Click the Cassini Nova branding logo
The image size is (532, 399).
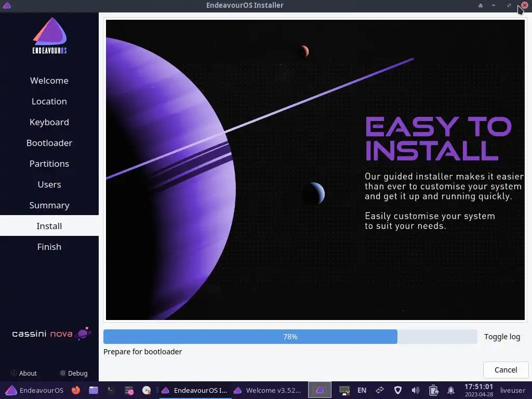click(51, 334)
